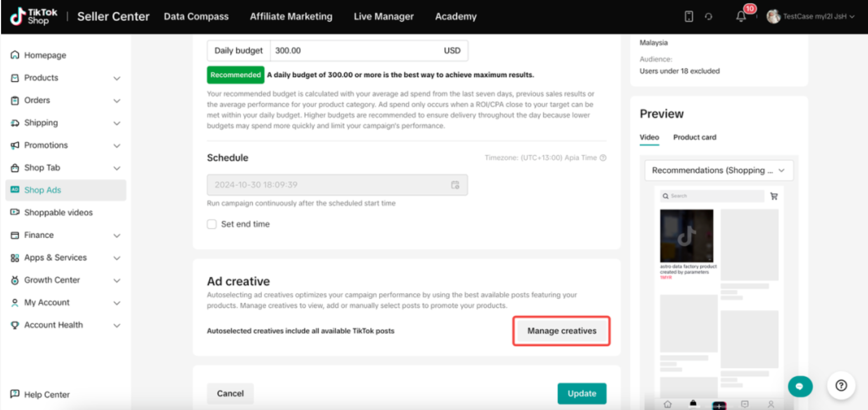Go to Shoppable videos in sidebar
This screenshot has width=868, height=410.
pyautogui.click(x=58, y=213)
